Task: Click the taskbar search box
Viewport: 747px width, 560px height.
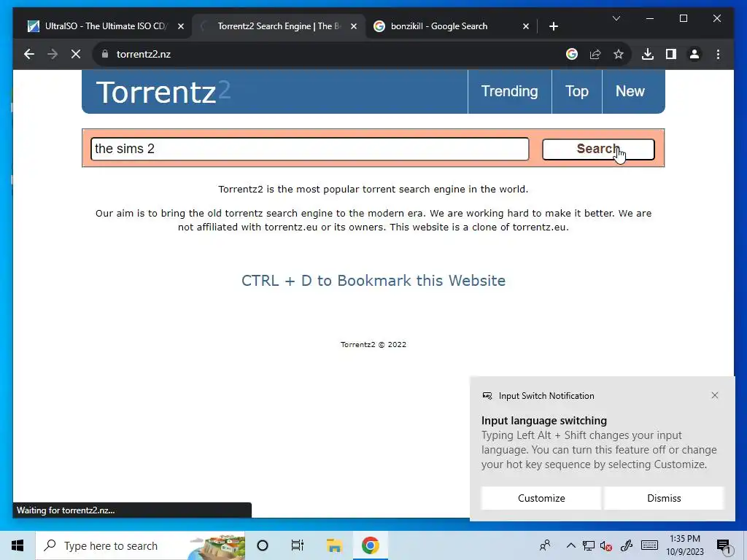Action: pos(140,545)
